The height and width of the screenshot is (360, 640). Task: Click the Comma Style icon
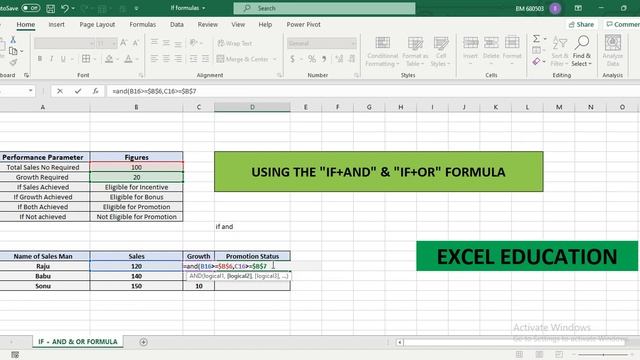tap(324, 59)
